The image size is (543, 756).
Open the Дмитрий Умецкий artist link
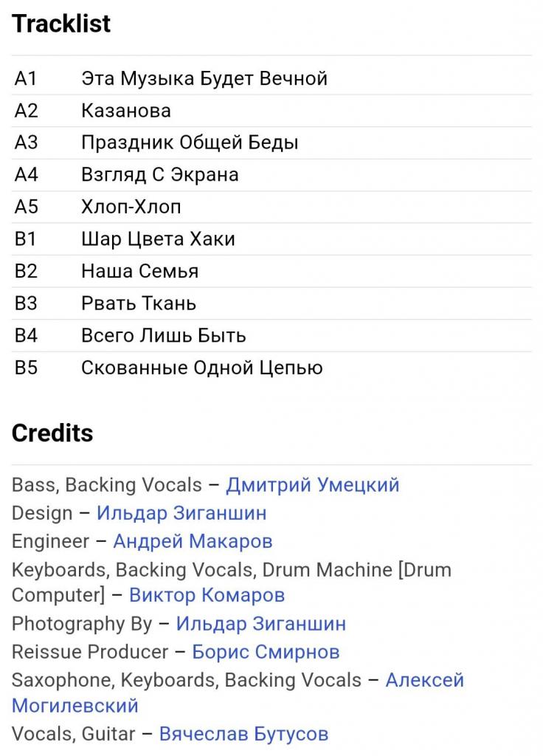[313, 485]
